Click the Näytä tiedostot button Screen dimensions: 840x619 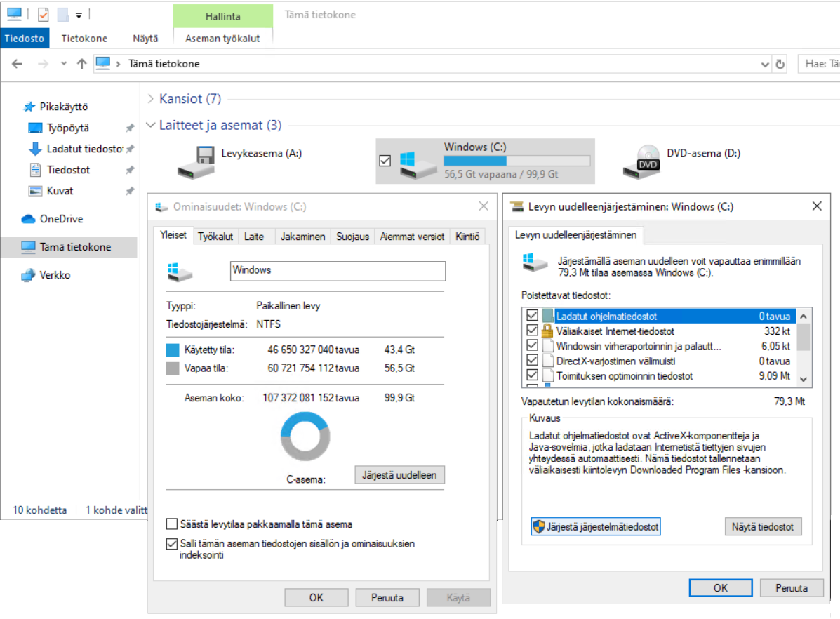click(763, 527)
